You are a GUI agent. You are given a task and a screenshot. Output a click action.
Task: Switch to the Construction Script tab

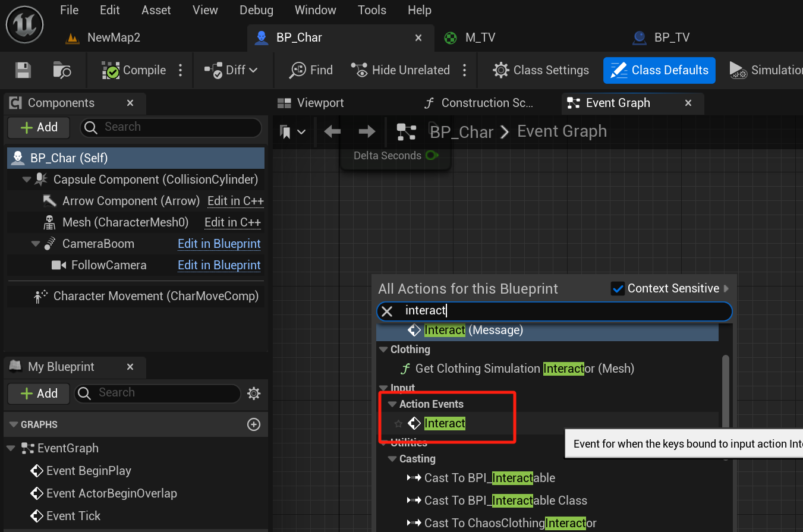479,103
